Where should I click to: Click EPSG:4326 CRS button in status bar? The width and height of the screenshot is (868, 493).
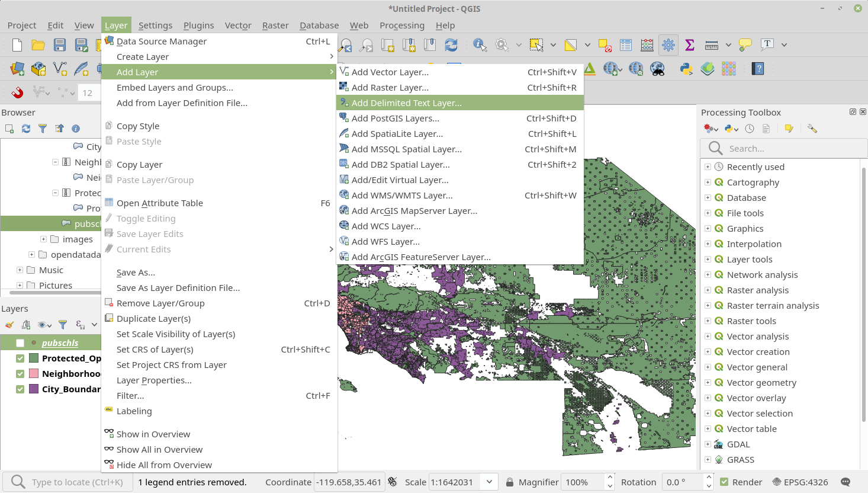(800, 482)
